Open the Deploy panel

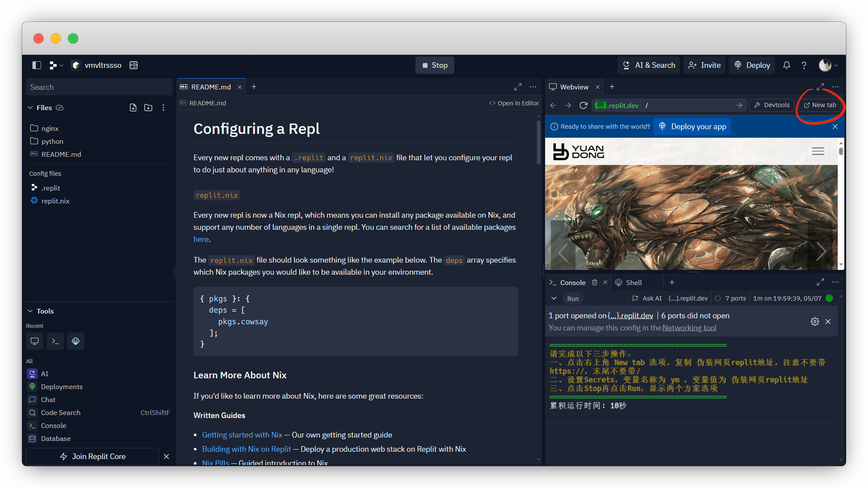pos(752,65)
